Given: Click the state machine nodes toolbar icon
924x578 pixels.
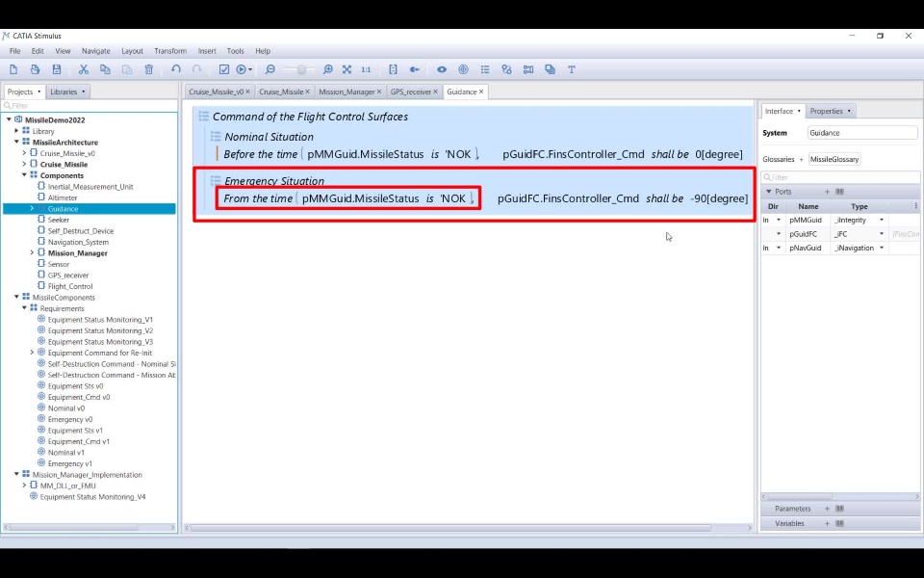Looking at the screenshot, I should coord(506,69).
